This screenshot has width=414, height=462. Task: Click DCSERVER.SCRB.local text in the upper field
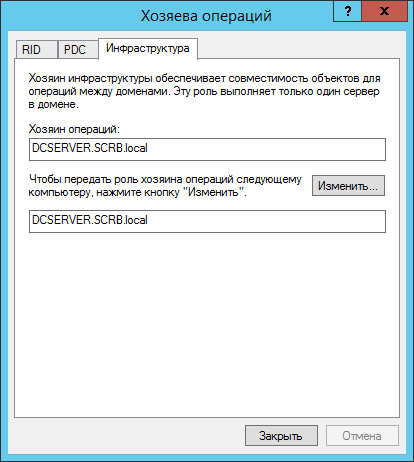point(90,148)
